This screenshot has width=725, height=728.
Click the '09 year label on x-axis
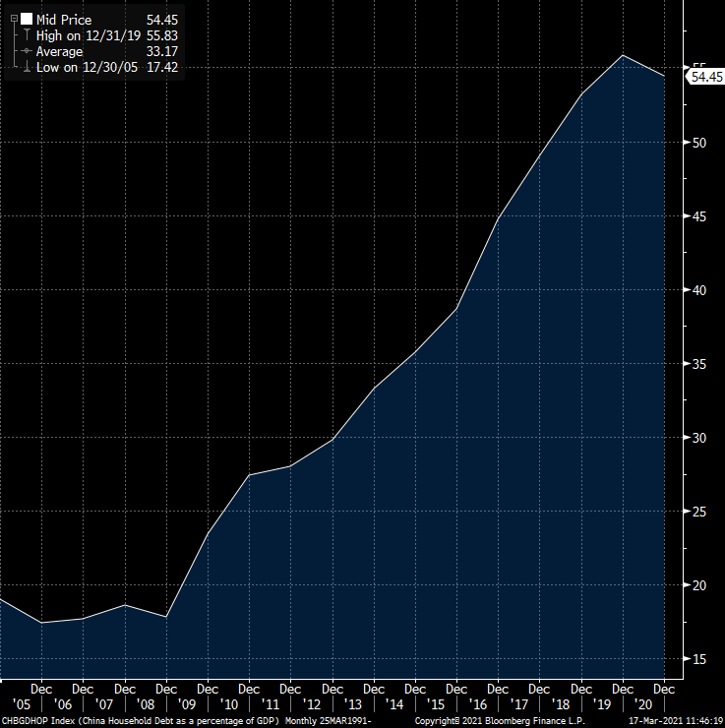188,704
